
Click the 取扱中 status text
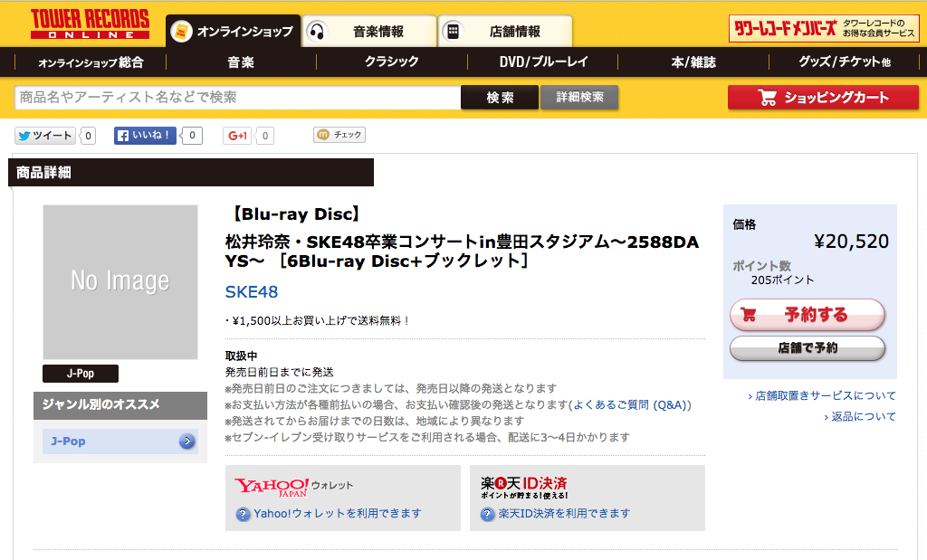pos(241,356)
